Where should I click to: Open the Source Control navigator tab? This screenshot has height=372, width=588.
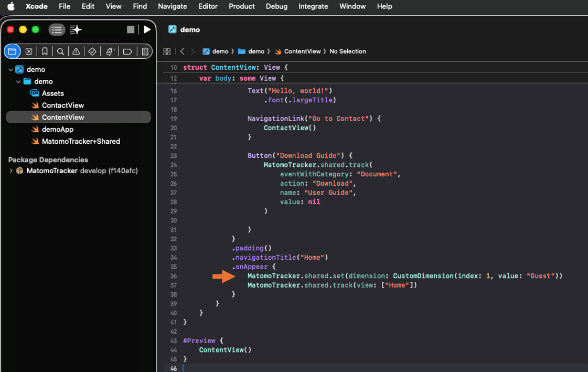[x=28, y=51]
